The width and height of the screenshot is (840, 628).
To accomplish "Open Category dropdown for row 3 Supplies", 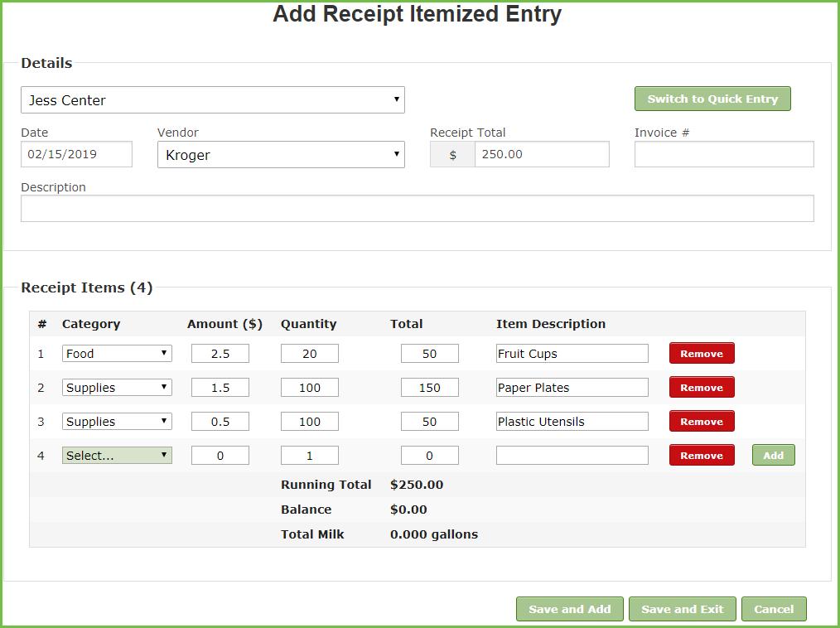I will (117, 422).
